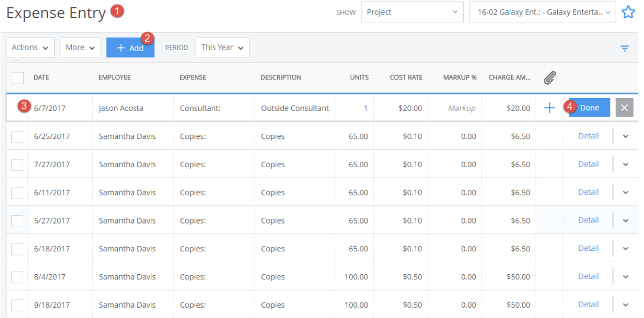Sort by the EMPLOYEE column header
The height and width of the screenshot is (318, 644).
(x=115, y=77)
